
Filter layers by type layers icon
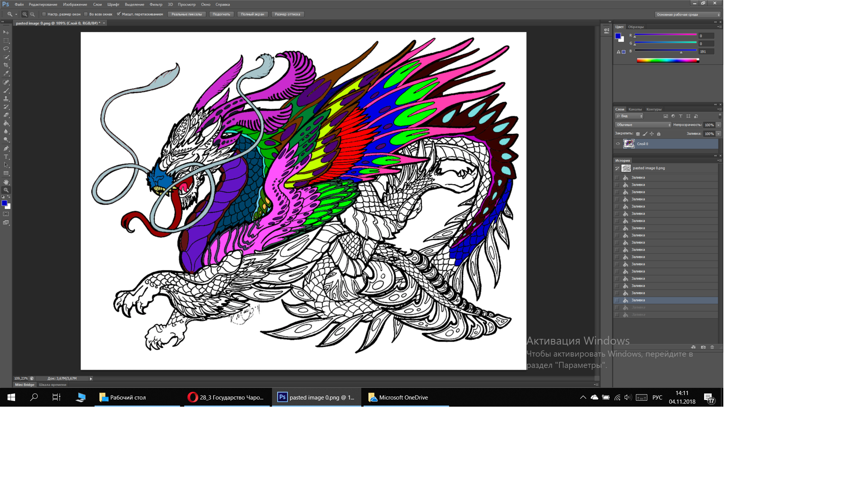[681, 116]
